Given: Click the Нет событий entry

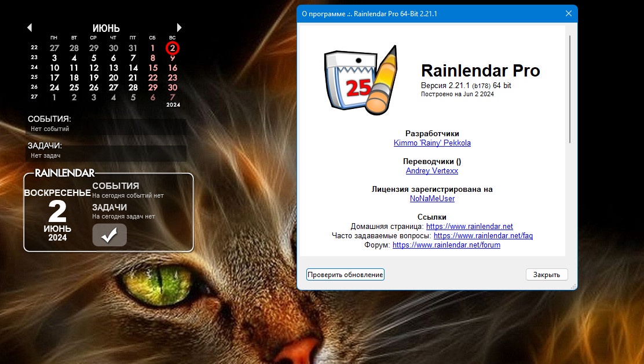Looking at the screenshot, I should 50,129.
